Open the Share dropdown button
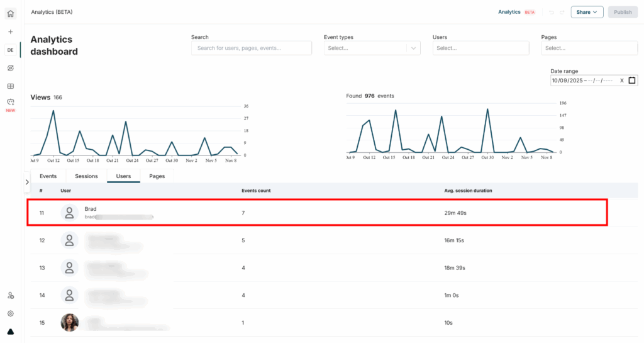Image resolution: width=644 pixels, height=343 pixels. [x=587, y=12]
